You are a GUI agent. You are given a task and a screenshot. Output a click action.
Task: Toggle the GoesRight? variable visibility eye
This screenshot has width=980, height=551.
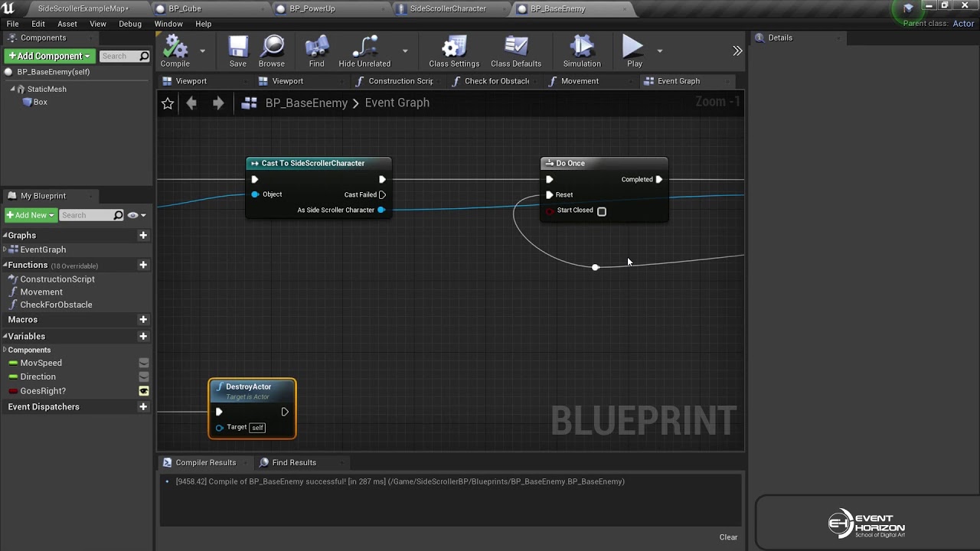(x=143, y=391)
